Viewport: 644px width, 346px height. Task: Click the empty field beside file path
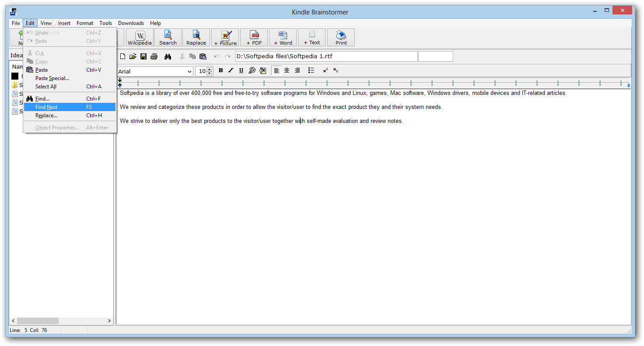click(x=436, y=56)
